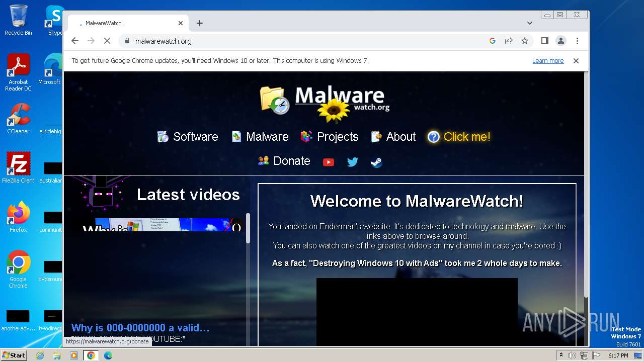The image size is (644, 362).
Task: Open Chrome side panel
Action: tap(544, 41)
